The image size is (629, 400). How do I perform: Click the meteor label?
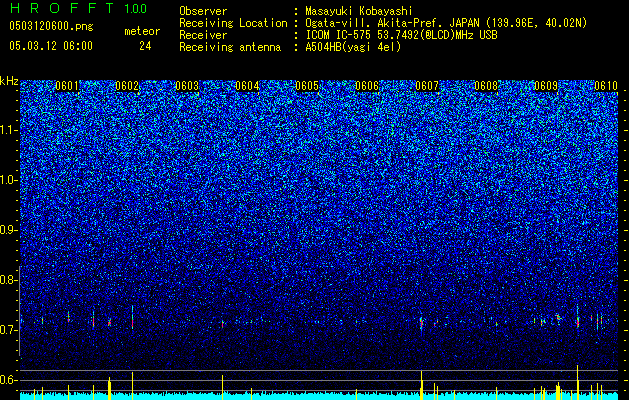pyautogui.click(x=142, y=31)
